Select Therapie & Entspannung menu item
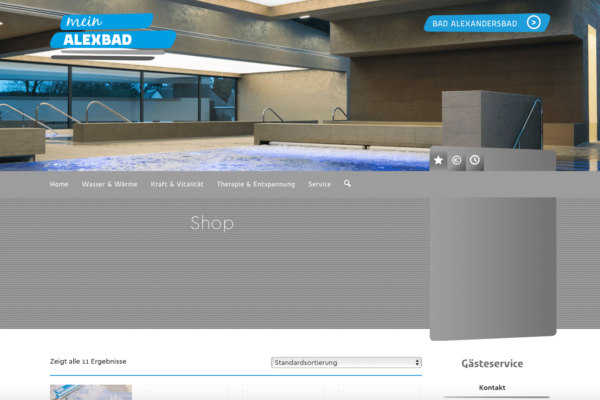600x400 pixels. click(255, 185)
